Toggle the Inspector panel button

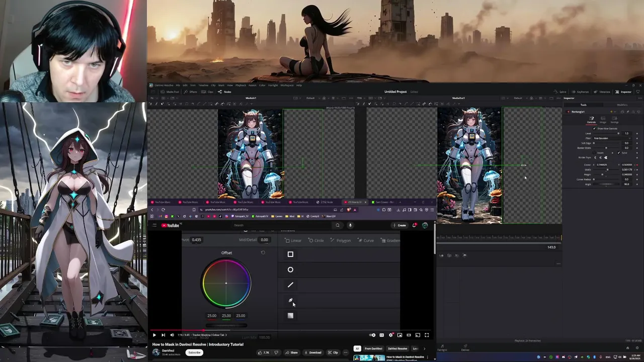pos(623,92)
